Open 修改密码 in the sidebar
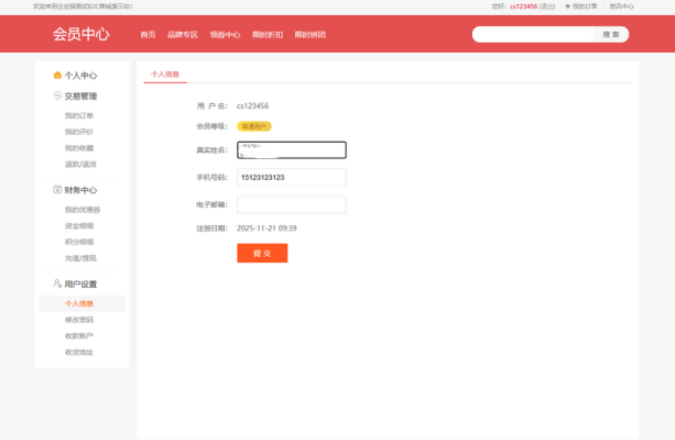The height and width of the screenshot is (440, 675). 79,320
